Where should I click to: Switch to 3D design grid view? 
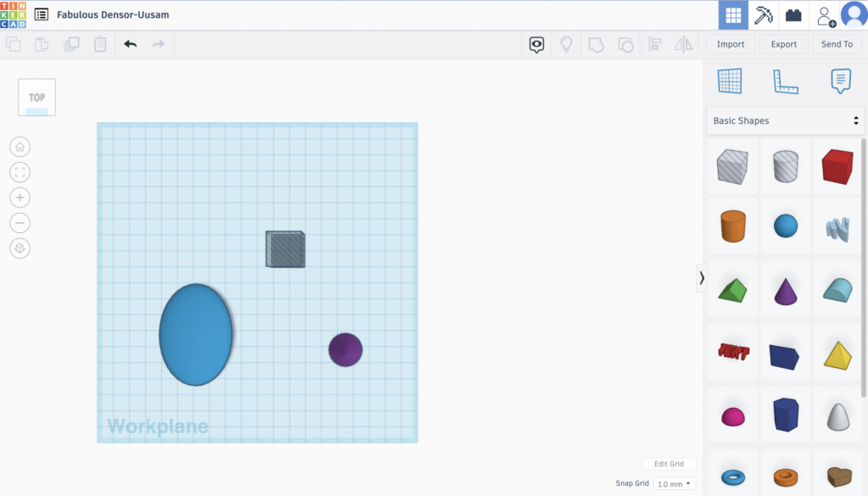(x=733, y=15)
